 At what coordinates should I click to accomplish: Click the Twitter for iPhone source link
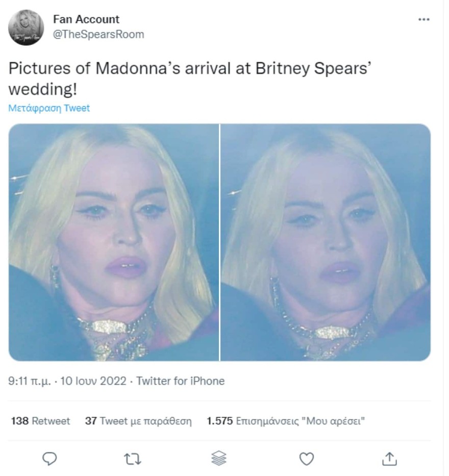pos(181,381)
